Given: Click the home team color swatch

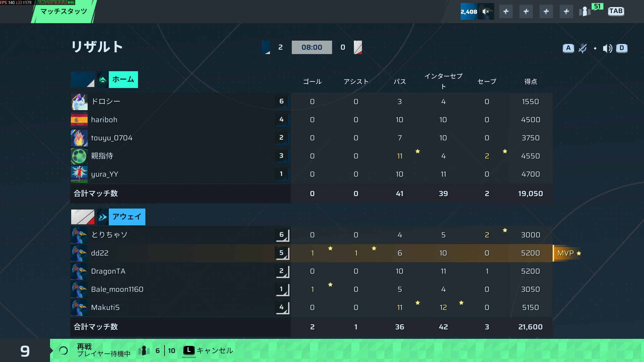Looking at the screenshot, I should (83, 80).
